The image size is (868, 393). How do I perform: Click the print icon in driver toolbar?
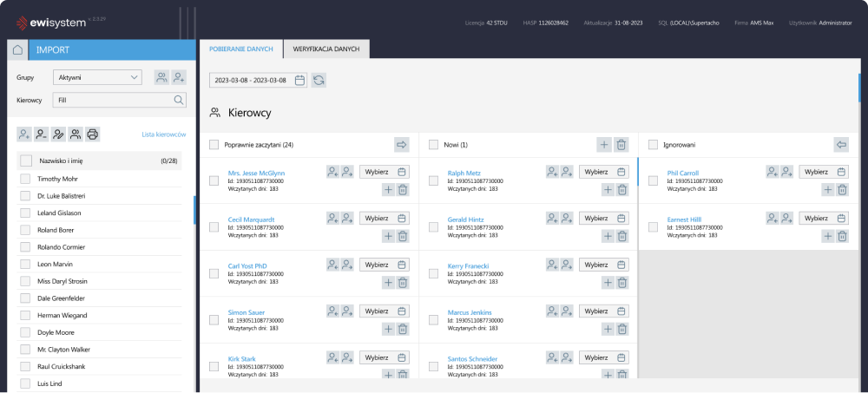(x=93, y=134)
